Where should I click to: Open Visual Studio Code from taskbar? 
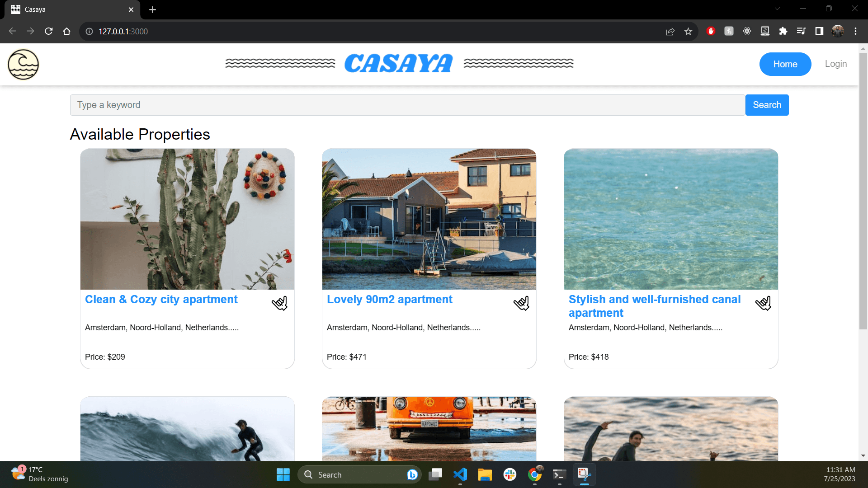click(460, 474)
